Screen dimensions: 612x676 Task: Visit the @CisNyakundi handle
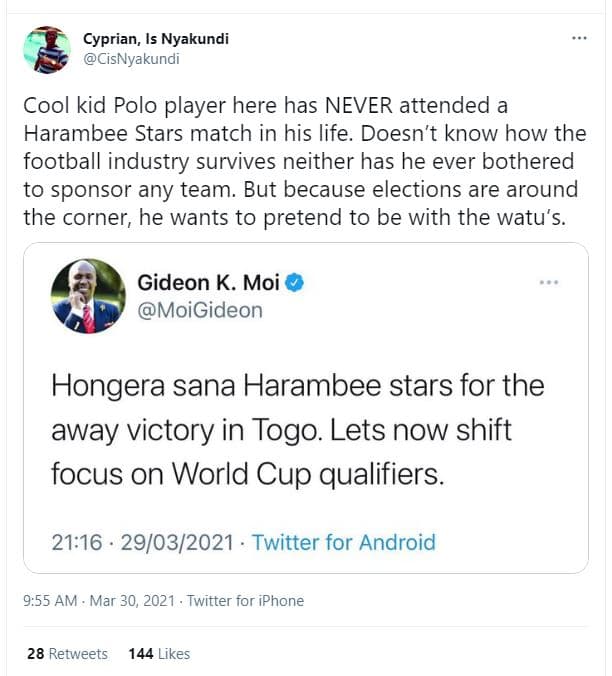129,58
